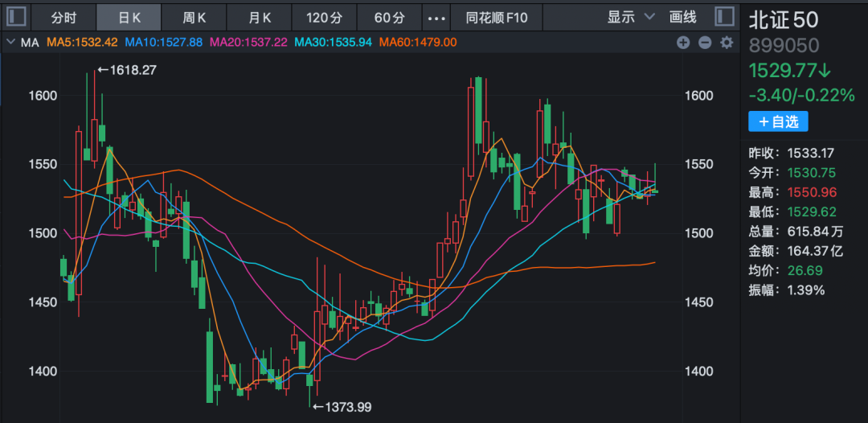This screenshot has height=423, width=868.
Task: Toggle the left sidebar panel icon
Action: click(x=17, y=16)
